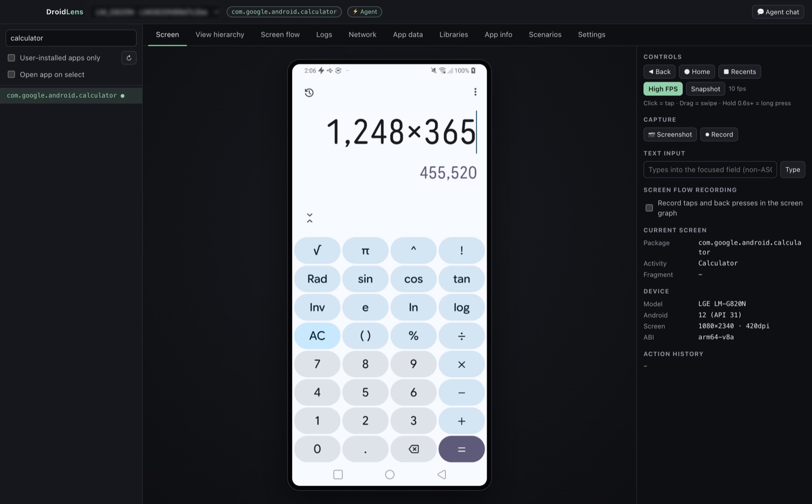812x504 pixels.
Task: Tap the percent key
Action: (x=414, y=336)
